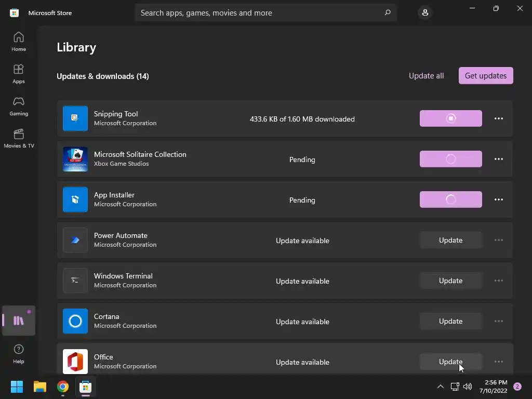Click the Microsoft Solitaire Collection title
532x399 pixels.
[140, 154]
